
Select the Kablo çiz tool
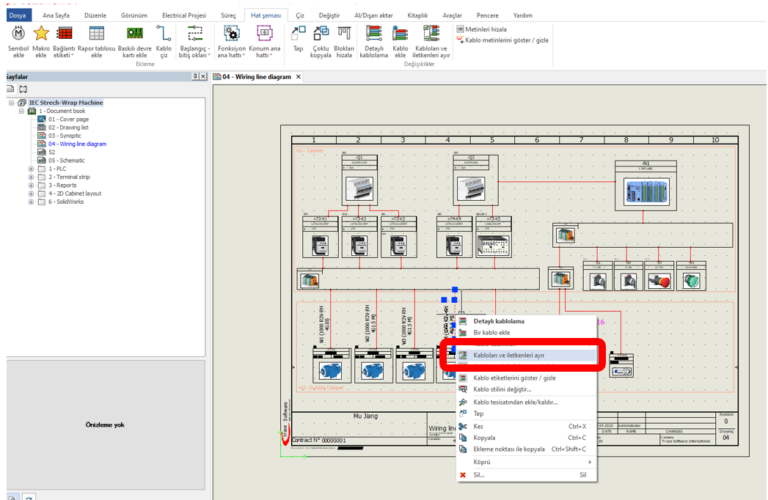pyautogui.click(x=163, y=35)
